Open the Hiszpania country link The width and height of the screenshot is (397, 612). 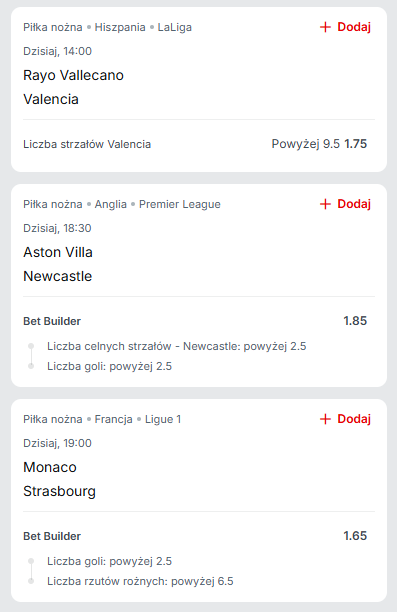point(120,27)
